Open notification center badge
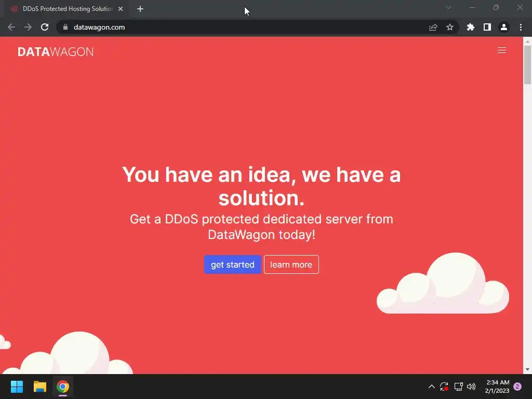 coord(517,387)
